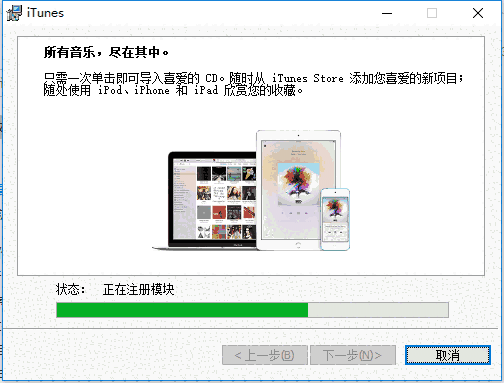
Task: Click the MacBook, iPad and iPhone promo image
Action: click(251, 190)
